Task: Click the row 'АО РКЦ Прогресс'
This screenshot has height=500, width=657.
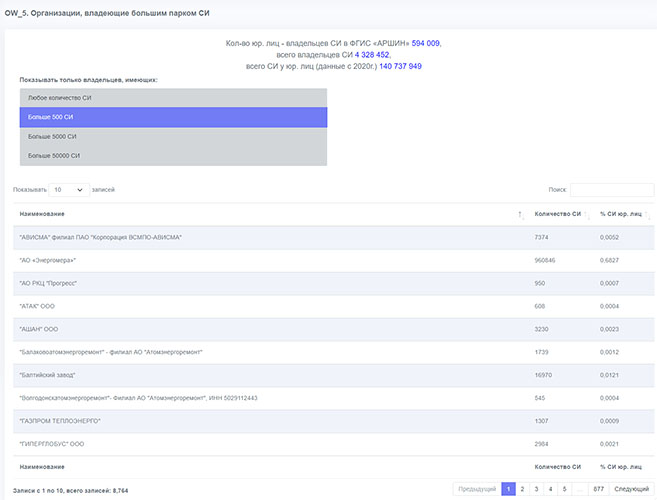Action: (334, 284)
